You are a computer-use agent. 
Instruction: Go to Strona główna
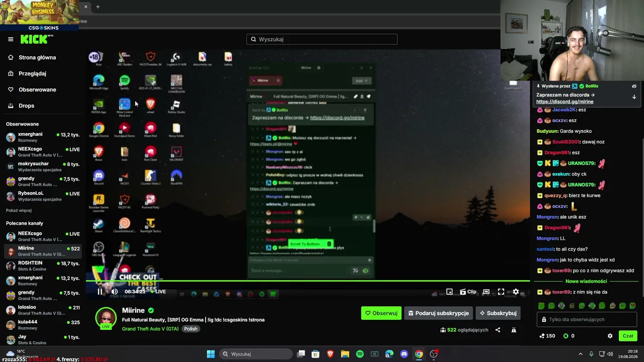point(37,57)
